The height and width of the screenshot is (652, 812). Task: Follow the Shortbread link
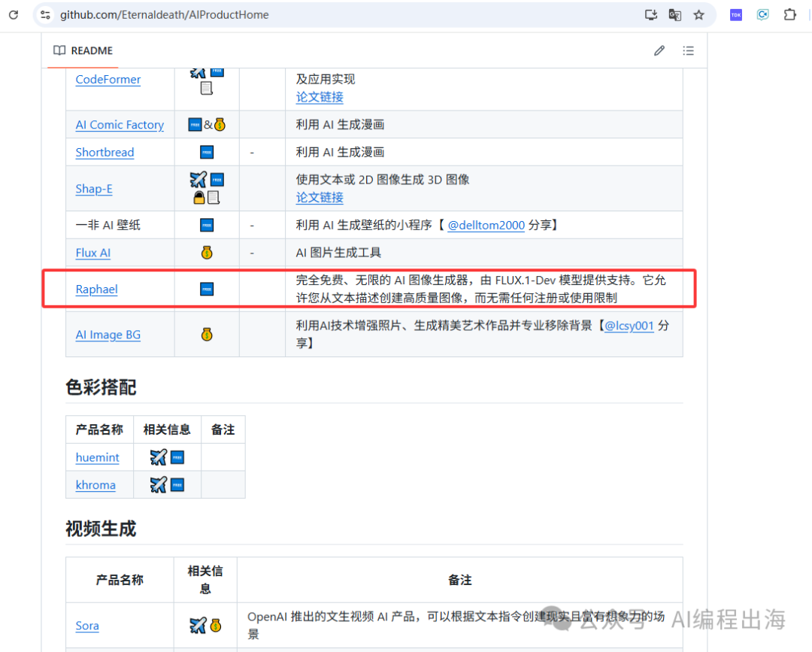pos(105,152)
